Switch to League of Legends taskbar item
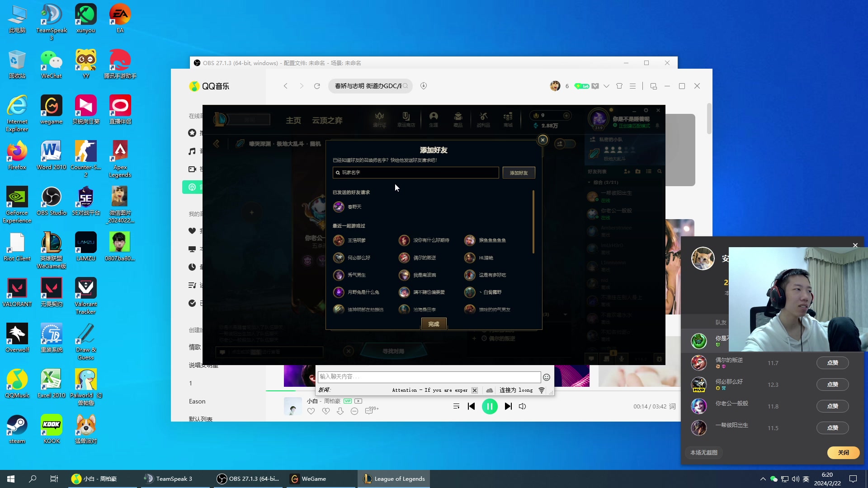The image size is (868, 488). point(394,479)
